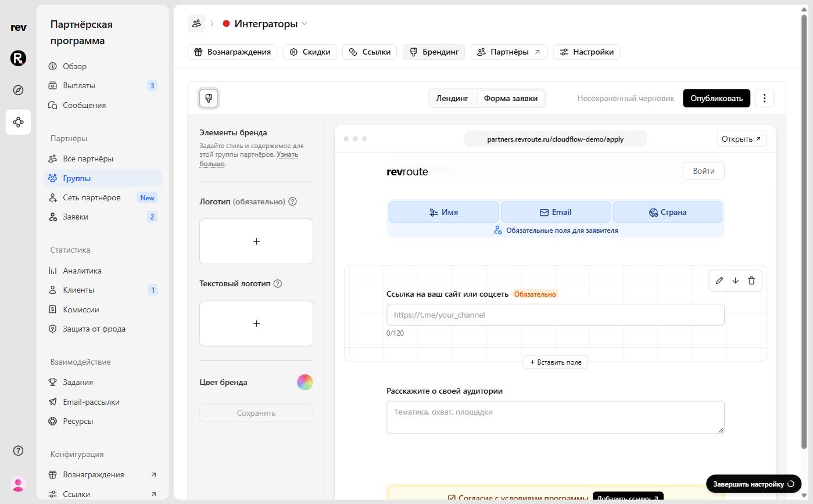Click the groups breadcrumb icon
The image size is (813, 504).
click(x=196, y=23)
